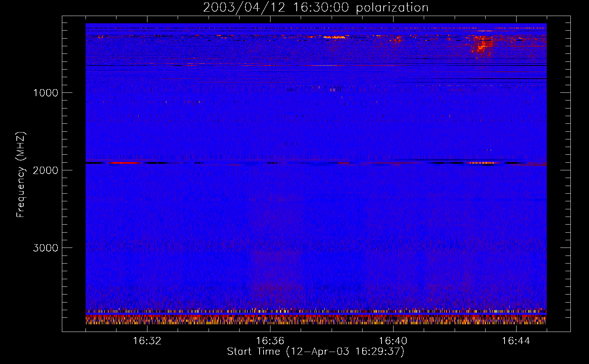Click the 2000 frequency tick label
The height and width of the screenshot is (364, 589).
click(x=46, y=170)
